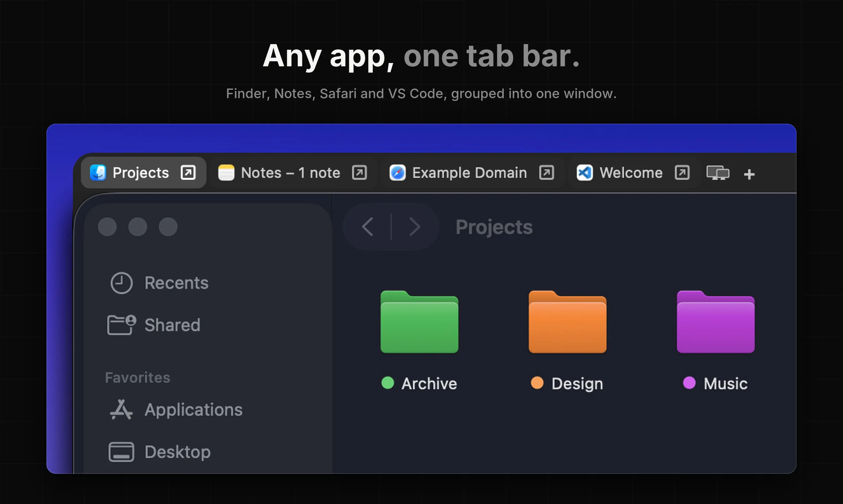Viewport: 843px width, 504px height.
Task: Click the green tag dot beside Archive
Action: pyautogui.click(x=388, y=383)
